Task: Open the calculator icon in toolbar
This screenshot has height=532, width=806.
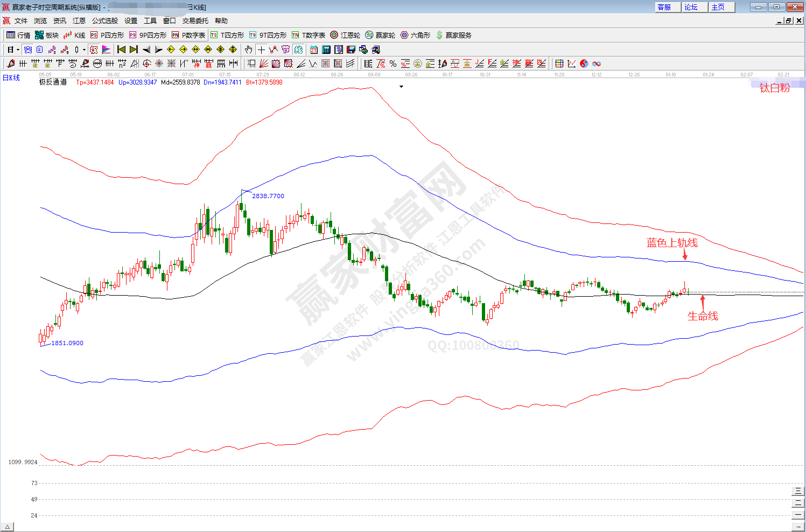Action: (x=326, y=50)
